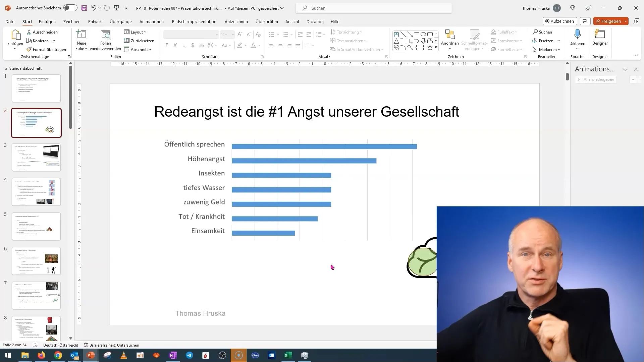Click the search field Suchen

[x=374, y=8]
